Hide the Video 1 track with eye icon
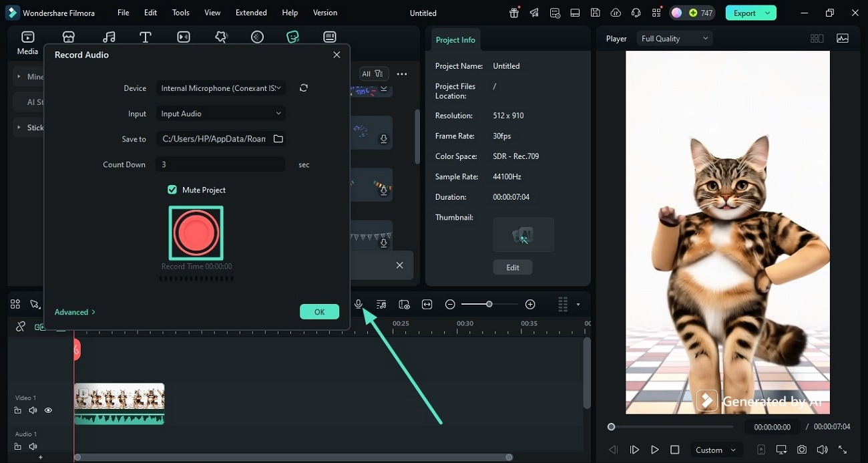Screen dimensions: 868x463 tap(48, 410)
